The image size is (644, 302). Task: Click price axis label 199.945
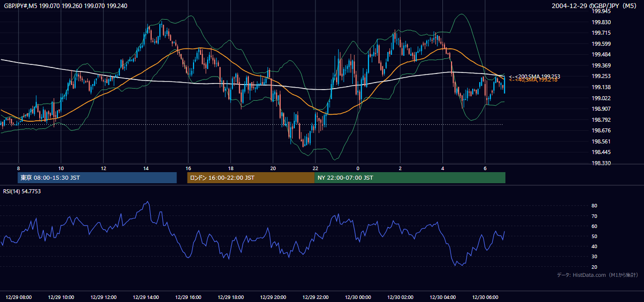(x=602, y=11)
